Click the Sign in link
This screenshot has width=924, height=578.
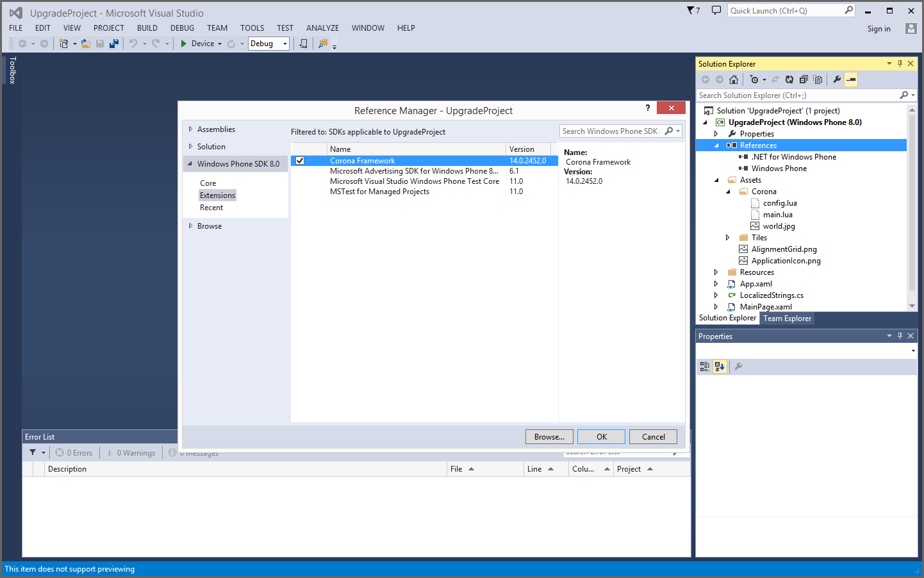click(879, 29)
